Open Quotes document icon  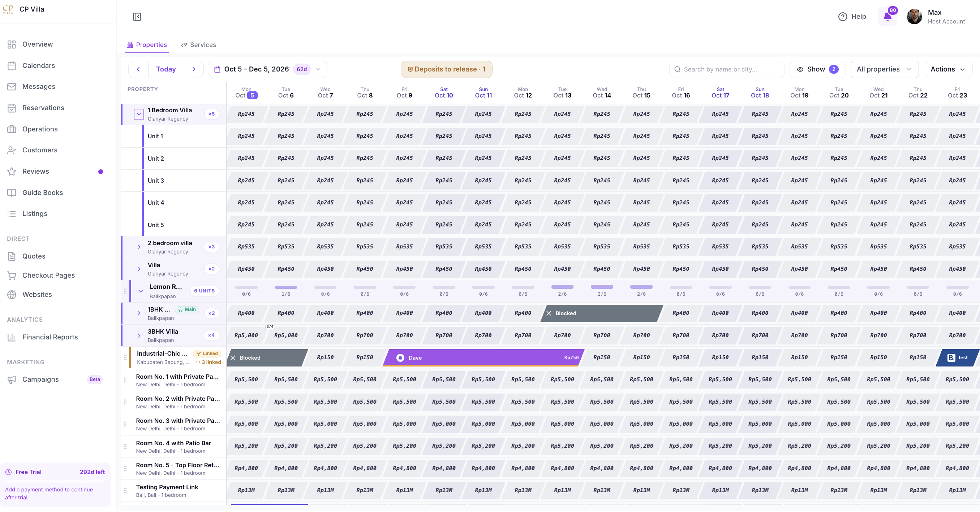tap(12, 256)
